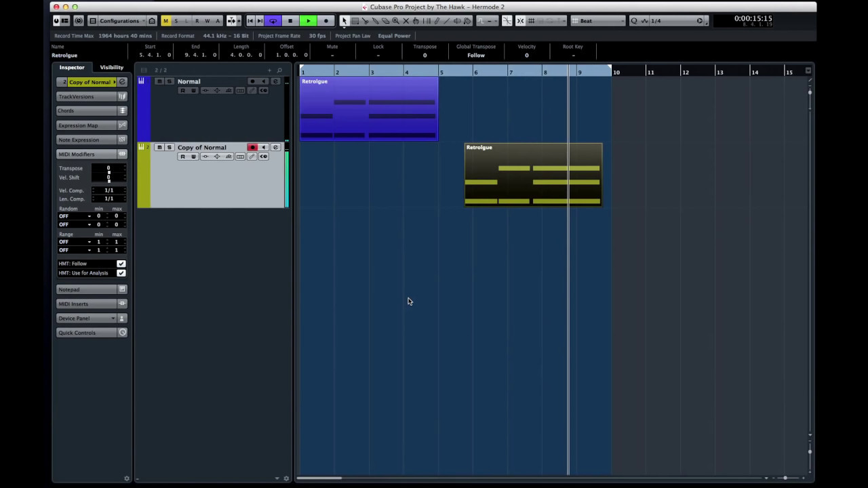This screenshot has width=868, height=488.
Task: Select the Zoom magnifier tool
Action: [x=395, y=21]
